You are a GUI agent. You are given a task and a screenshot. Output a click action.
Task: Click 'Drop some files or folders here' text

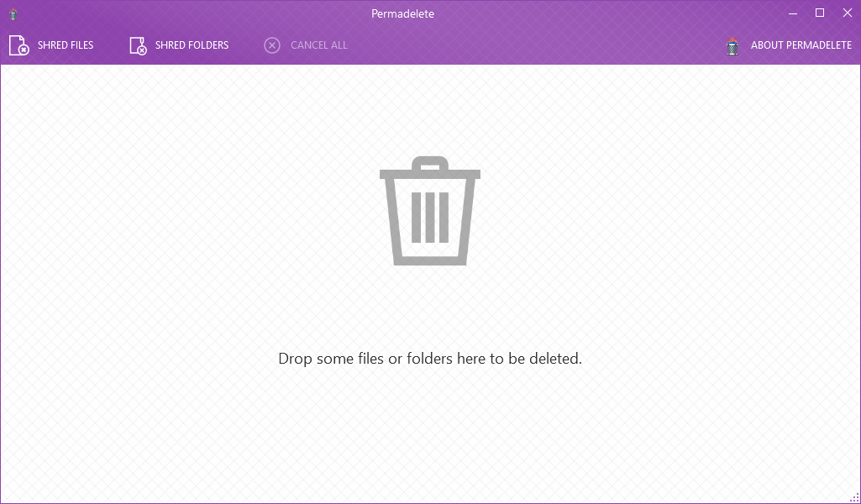pos(430,359)
